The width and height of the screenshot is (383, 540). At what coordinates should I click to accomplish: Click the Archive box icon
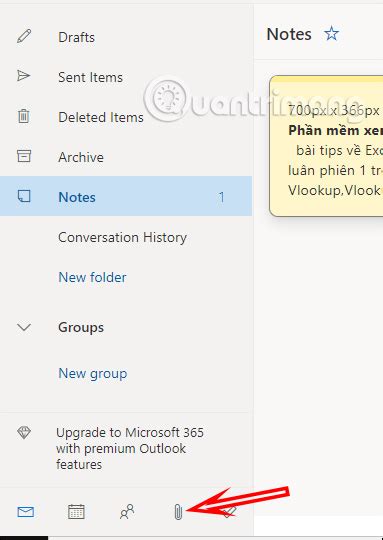(24, 156)
